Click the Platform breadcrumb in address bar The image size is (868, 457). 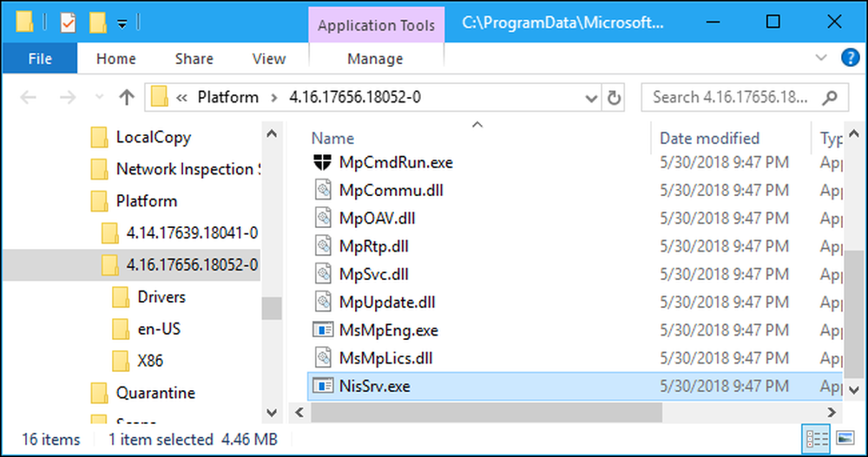tap(228, 97)
